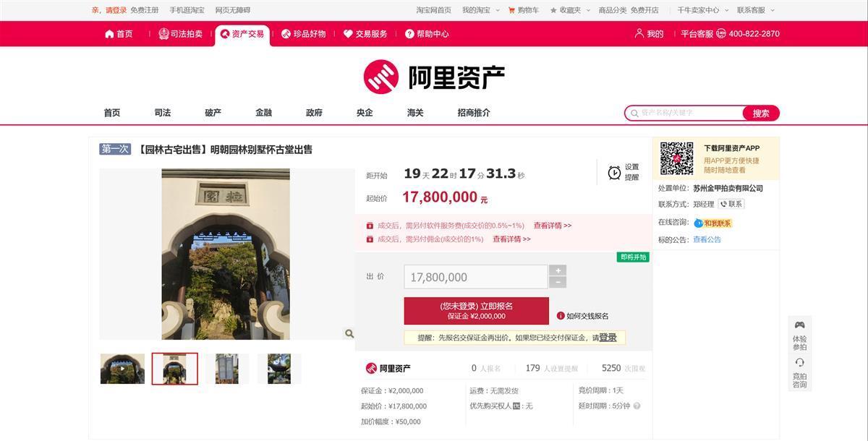Click the alarm clock reminder icon
The image size is (868, 441).
(x=614, y=173)
